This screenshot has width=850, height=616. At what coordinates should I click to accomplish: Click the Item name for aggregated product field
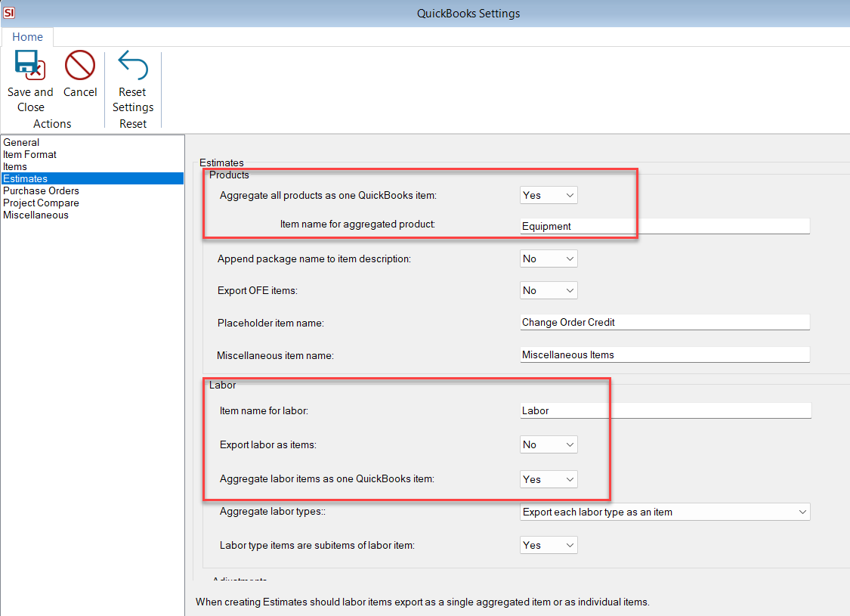[665, 226]
